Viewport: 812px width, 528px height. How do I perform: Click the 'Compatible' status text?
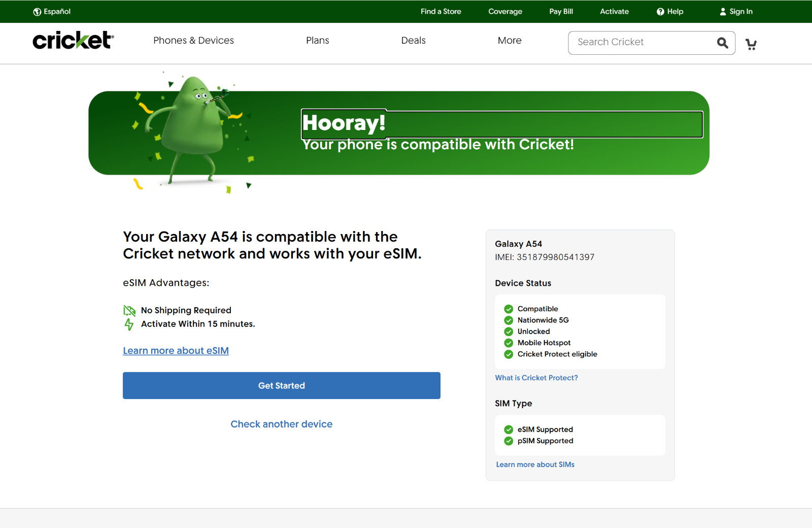(538, 309)
